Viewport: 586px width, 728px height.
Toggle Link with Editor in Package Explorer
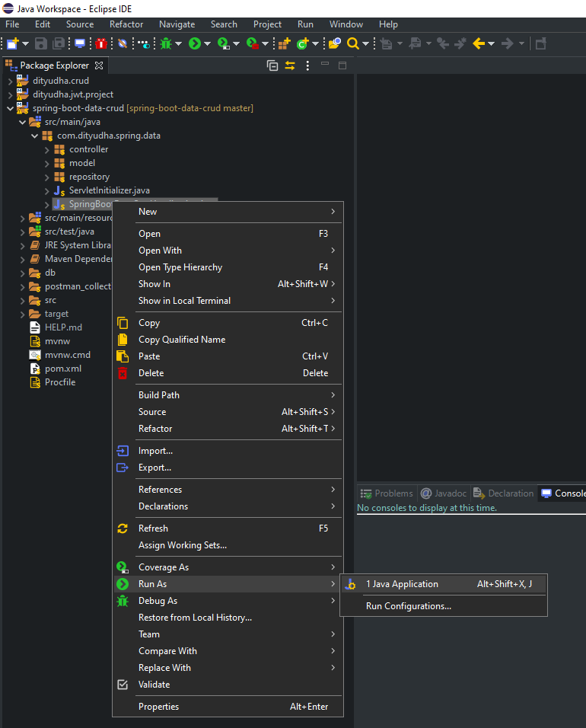290,65
